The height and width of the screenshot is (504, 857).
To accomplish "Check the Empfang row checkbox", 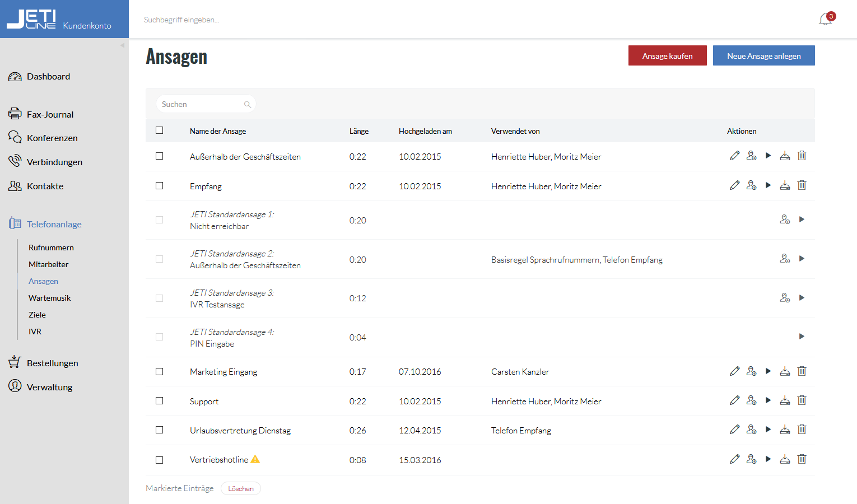I will 160,186.
